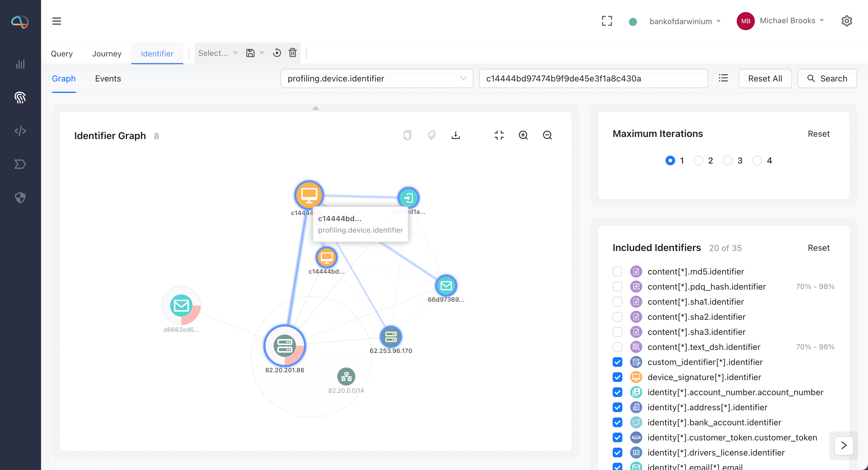Viewport: 868px width, 470px height.
Task: Click the code brackets sidebar icon
Action: tap(20, 131)
